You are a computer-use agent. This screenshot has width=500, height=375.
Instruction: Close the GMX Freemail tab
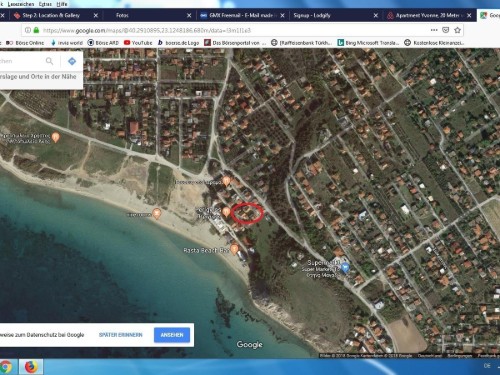[x=282, y=15]
